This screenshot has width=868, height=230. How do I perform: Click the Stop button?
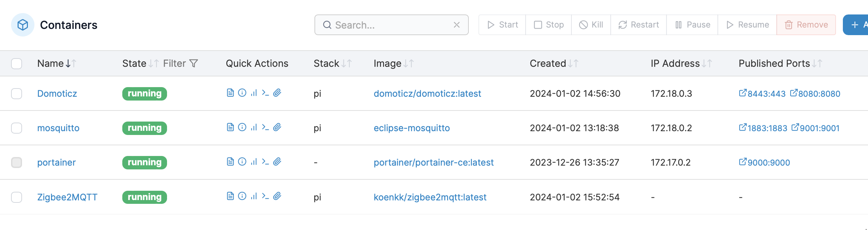(x=549, y=25)
